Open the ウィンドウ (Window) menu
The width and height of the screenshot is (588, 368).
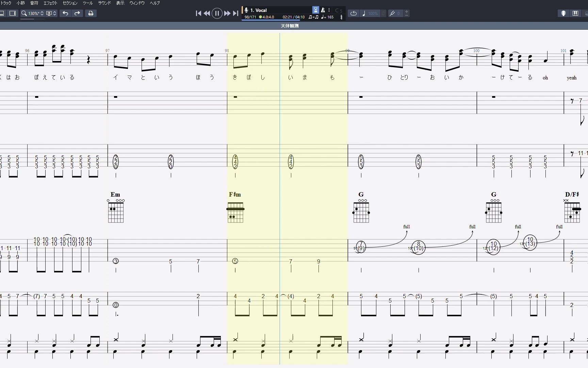point(137,3)
